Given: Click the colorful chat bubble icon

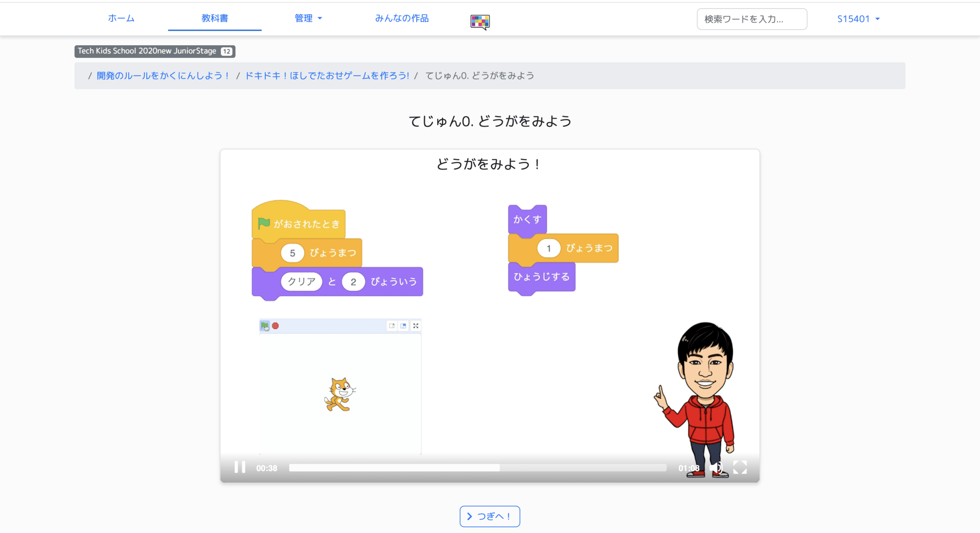Looking at the screenshot, I should click(x=480, y=22).
